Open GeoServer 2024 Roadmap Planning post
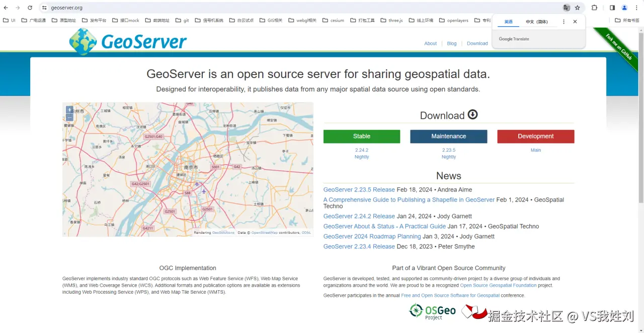The width and height of the screenshot is (644, 333). (372, 236)
